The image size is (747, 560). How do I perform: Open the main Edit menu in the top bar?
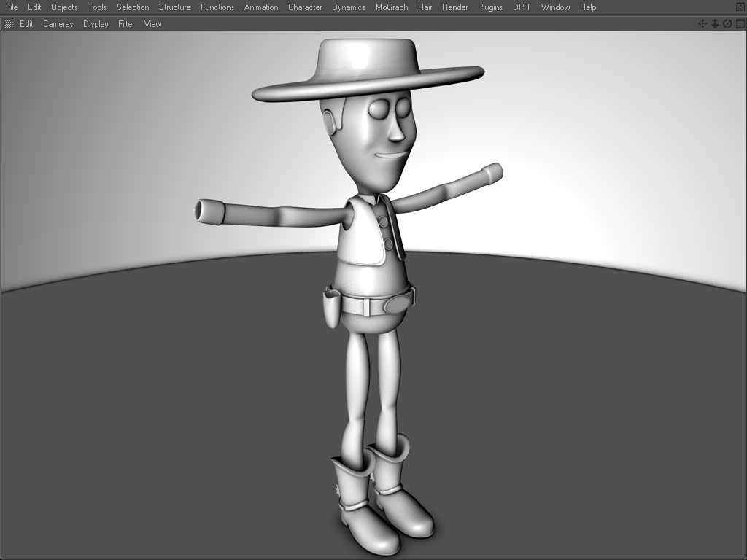pos(34,7)
